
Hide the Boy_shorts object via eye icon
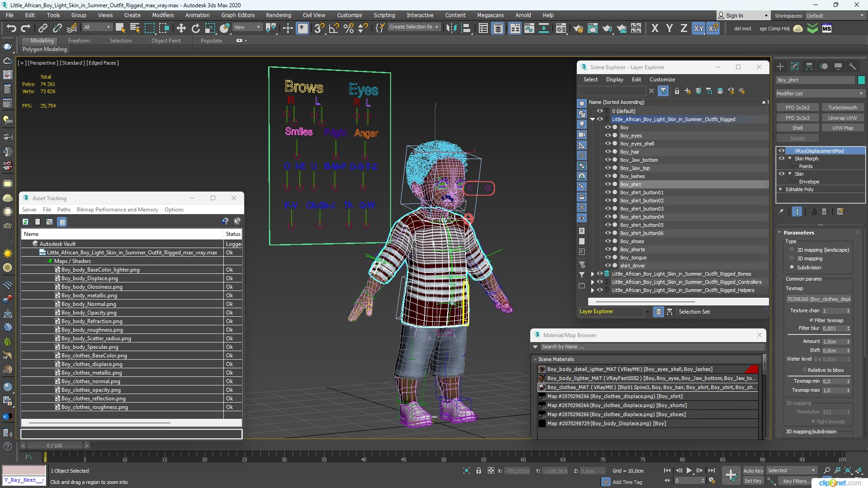coord(608,249)
